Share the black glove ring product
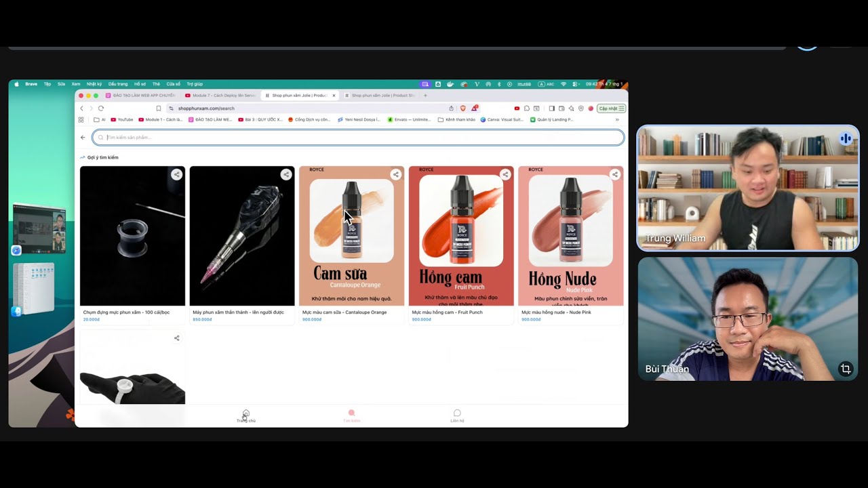Viewport: 868px width, 488px height. click(176, 338)
